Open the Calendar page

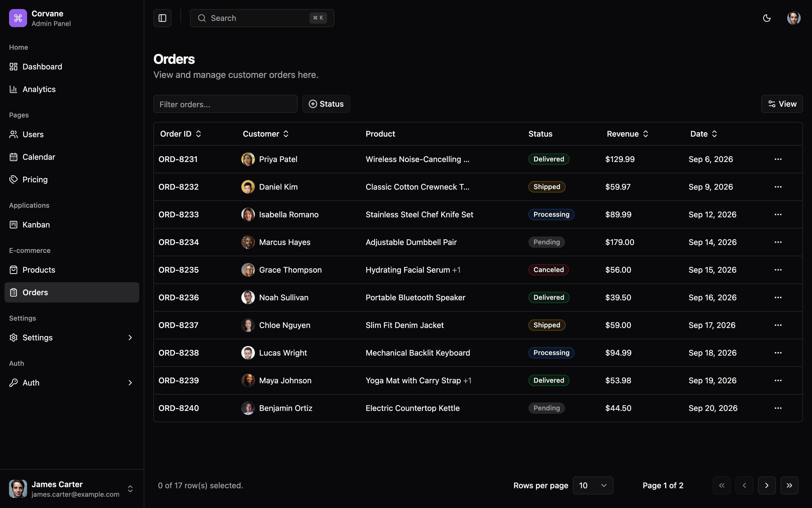click(72, 157)
